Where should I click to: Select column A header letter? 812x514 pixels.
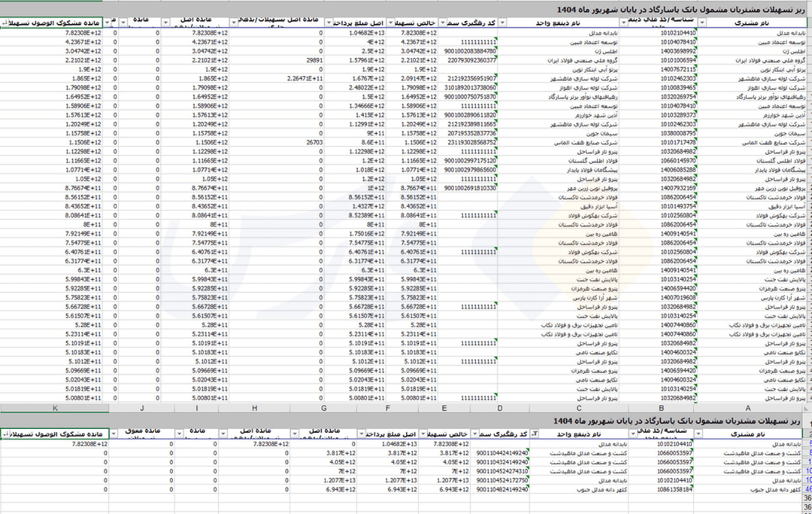[x=747, y=408]
